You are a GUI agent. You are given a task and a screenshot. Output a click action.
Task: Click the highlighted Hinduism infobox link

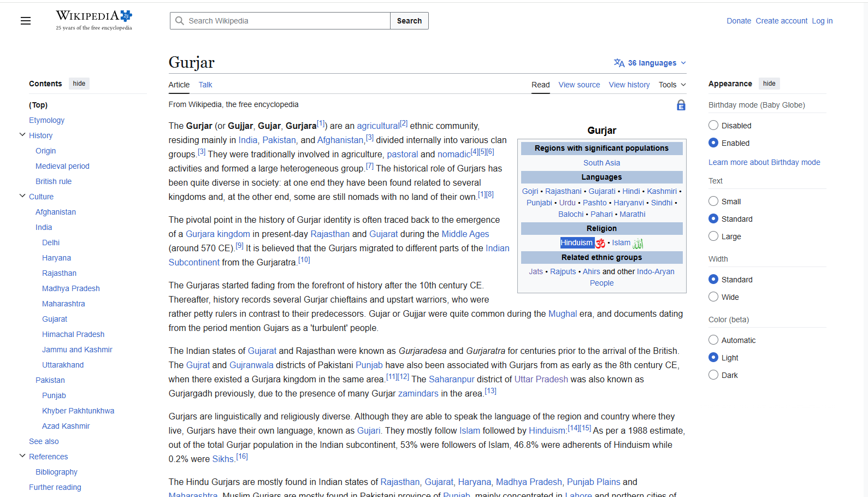click(576, 242)
